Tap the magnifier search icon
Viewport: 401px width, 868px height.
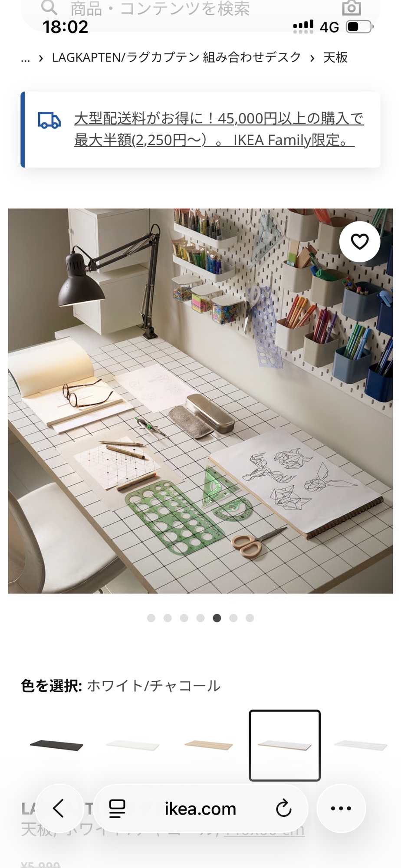49,7
